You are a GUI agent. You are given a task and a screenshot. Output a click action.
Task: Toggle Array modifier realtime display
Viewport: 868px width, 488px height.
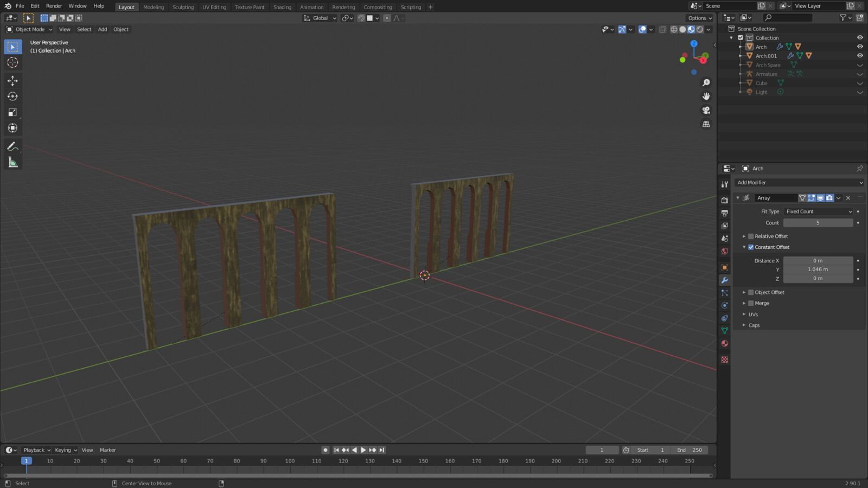(820, 198)
